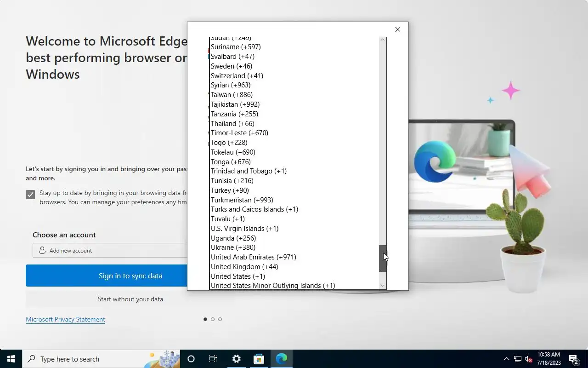
Task: Choose Timor-Leste (+670) entry
Action: pyautogui.click(x=294, y=133)
